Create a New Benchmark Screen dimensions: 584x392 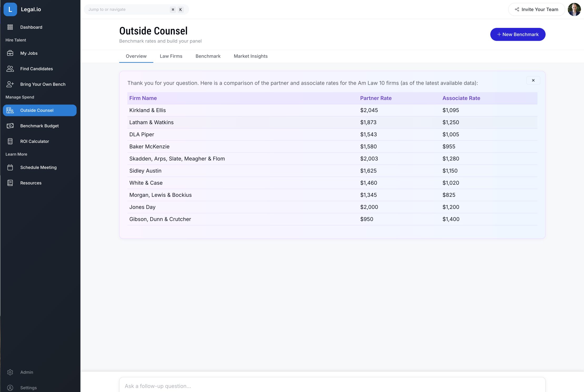pos(518,34)
